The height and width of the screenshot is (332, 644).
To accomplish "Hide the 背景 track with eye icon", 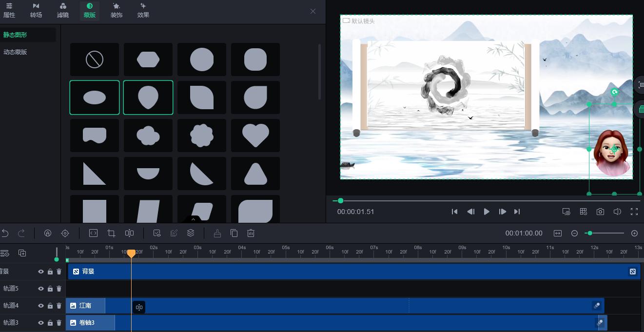I will click(41, 272).
